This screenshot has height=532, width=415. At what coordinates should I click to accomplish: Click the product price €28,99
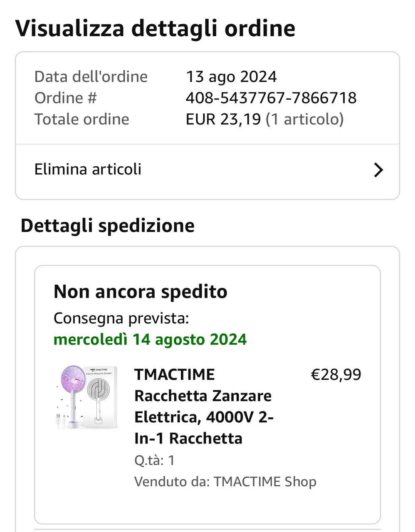[336, 374]
